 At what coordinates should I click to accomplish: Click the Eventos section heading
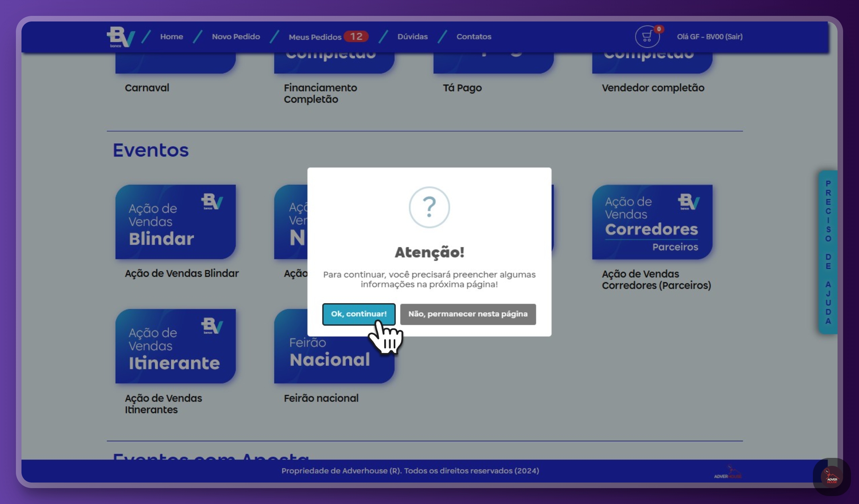pos(150,150)
